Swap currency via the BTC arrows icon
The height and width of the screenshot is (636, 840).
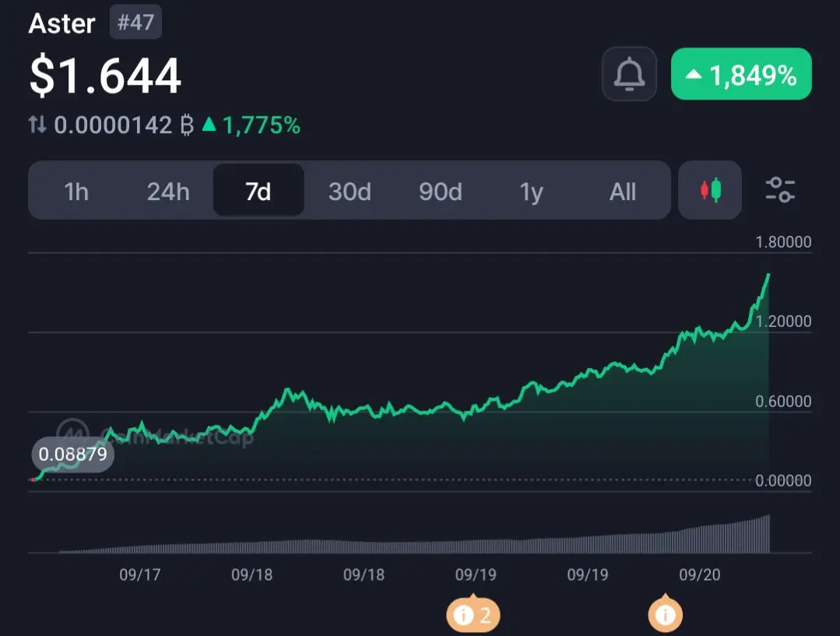[37, 125]
